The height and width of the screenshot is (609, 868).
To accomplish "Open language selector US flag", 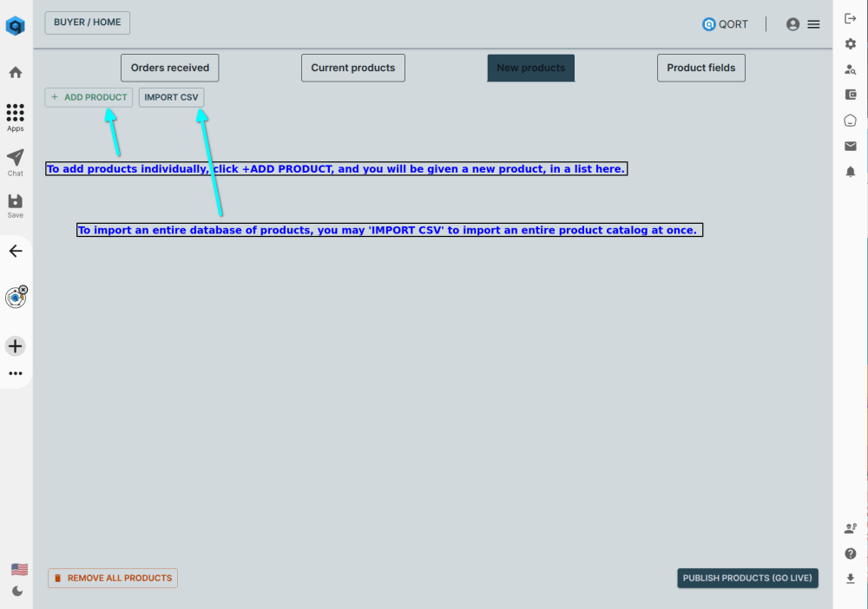I will (x=19, y=569).
